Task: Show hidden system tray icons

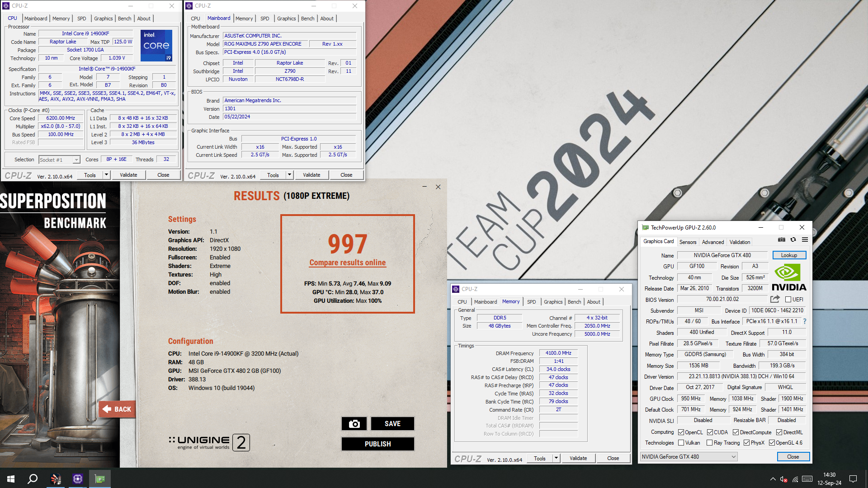Action: tap(773, 479)
